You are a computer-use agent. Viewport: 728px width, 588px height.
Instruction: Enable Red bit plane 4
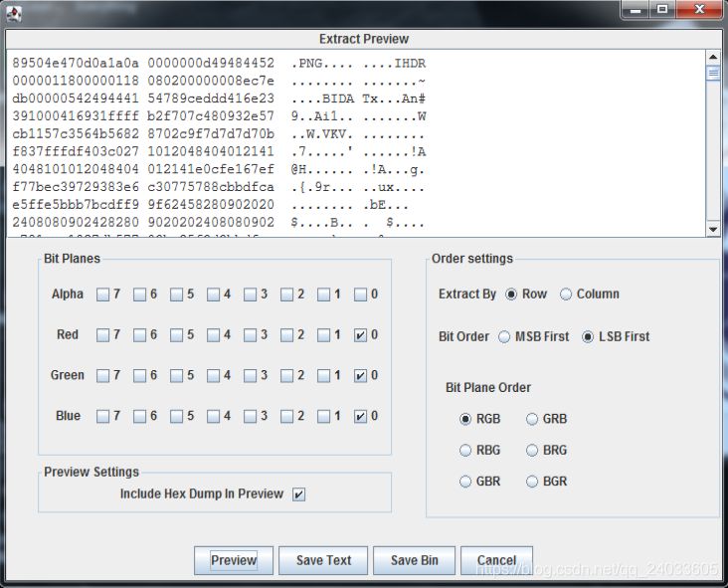point(213,335)
